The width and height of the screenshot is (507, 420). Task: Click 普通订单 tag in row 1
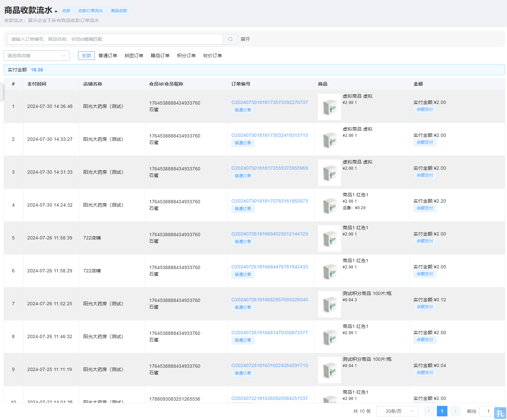click(x=243, y=110)
